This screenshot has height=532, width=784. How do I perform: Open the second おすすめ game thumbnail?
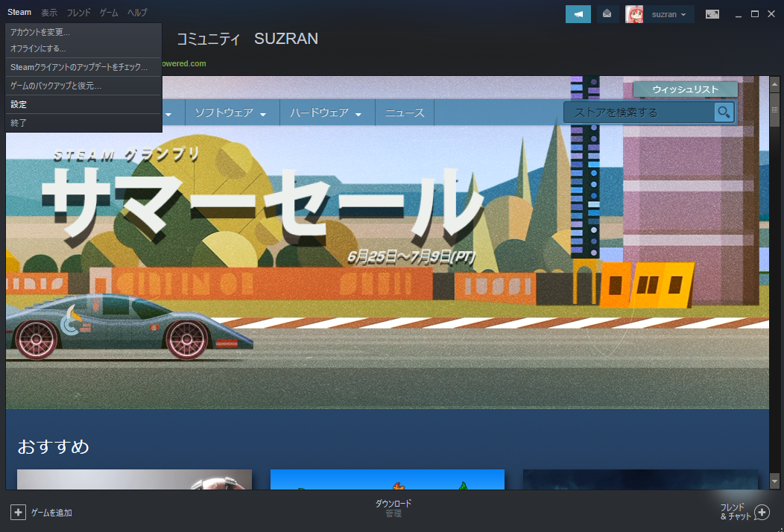[388, 480]
